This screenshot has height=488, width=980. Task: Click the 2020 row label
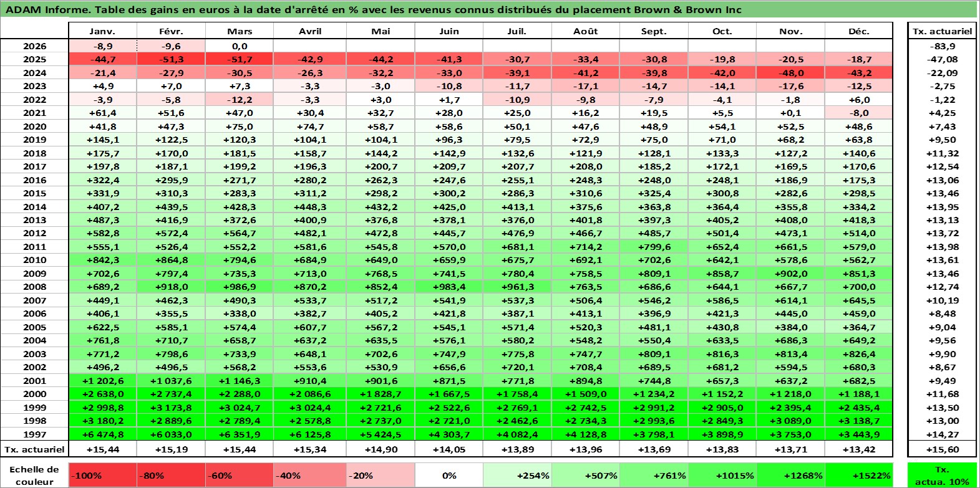[x=35, y=127]
